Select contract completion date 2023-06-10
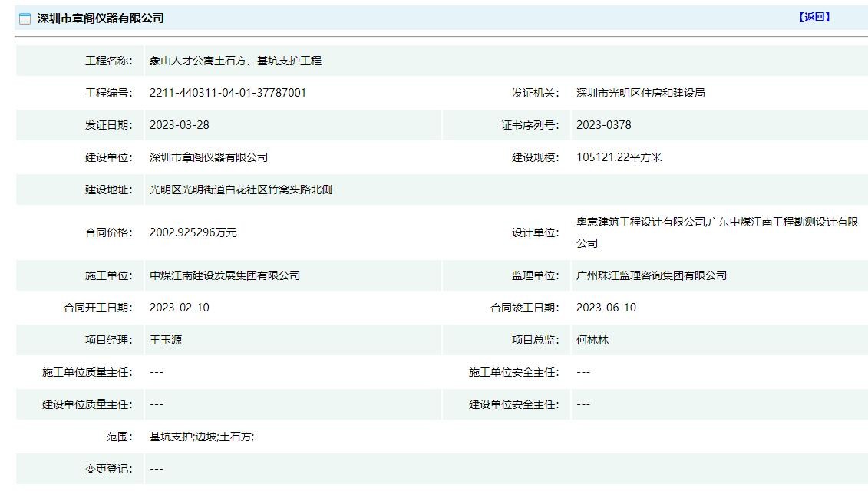Screen dimensions: 868x491 pos(606,308)
